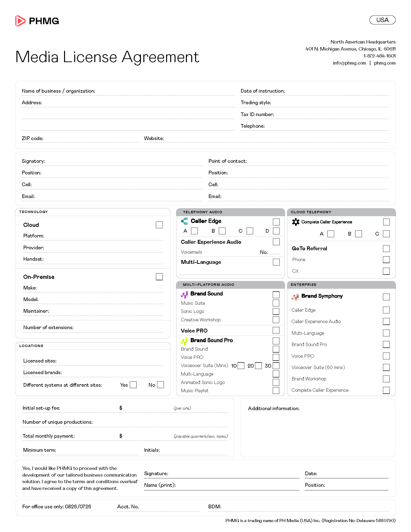411x532 pixels.
Task: Check the CX box under GoTo Referral
Action: tap(386, 271)
